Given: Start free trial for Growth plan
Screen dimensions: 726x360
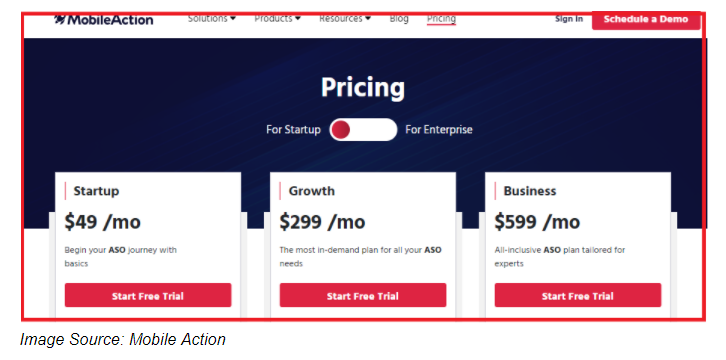Looking at the screenshot, I should 363,296.
